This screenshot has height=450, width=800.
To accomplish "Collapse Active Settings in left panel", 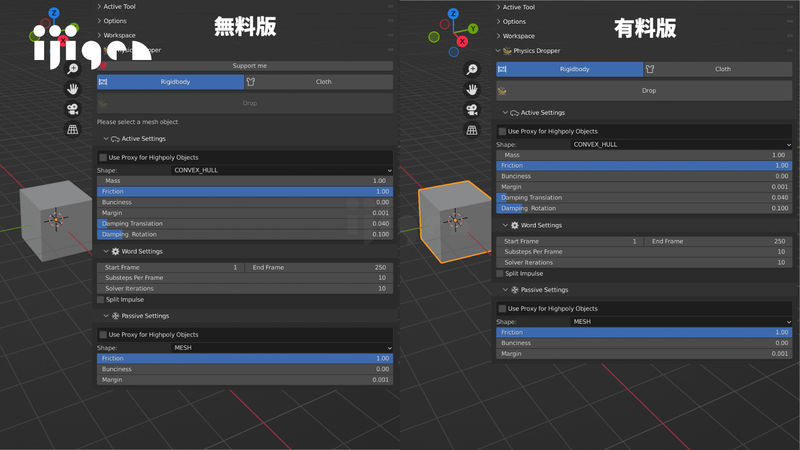I will pyautogui.click(x=135, y=139).
